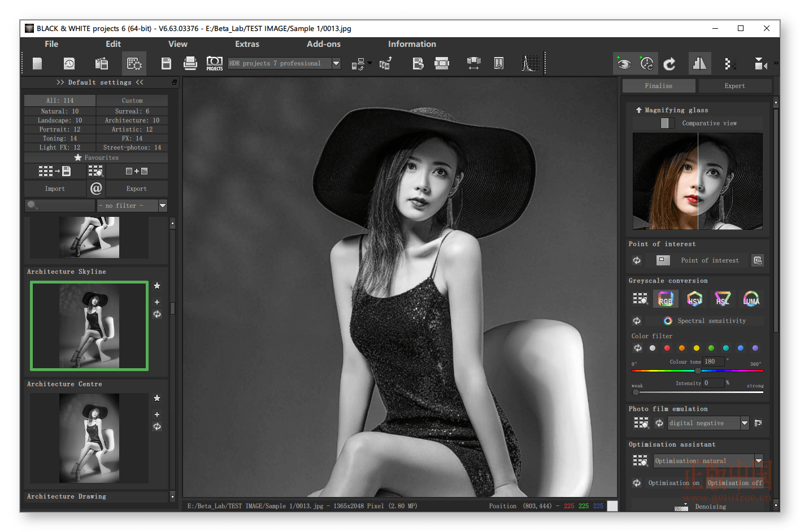This screenshot has height=532, width=800.
Task: Toggle the real-time preview eye icon
Action: tap(624, 63)
